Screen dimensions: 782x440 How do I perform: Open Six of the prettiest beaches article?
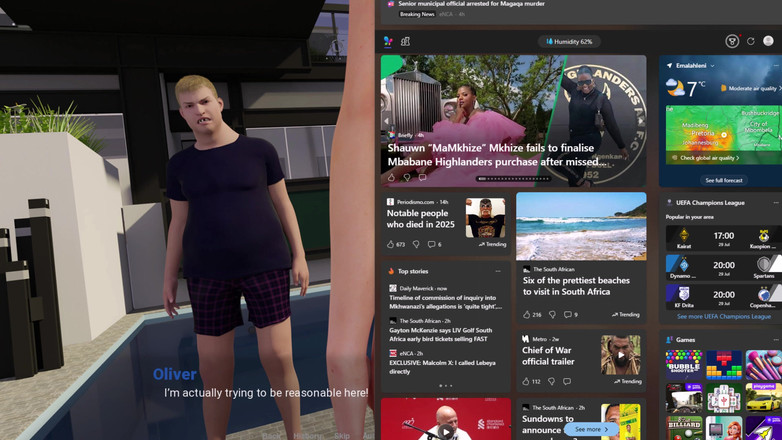tap(576, 286)
